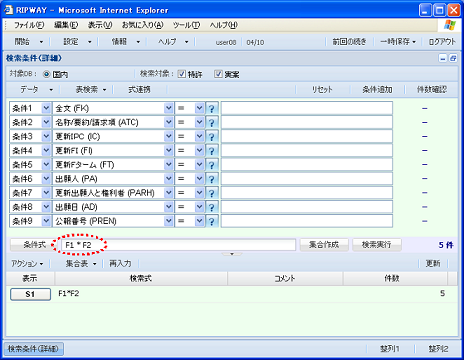Open the 出願人 (PA) field dropdown
Viewport: 464px width, 360px height.
pyautogui.click(x=169, y=179)
